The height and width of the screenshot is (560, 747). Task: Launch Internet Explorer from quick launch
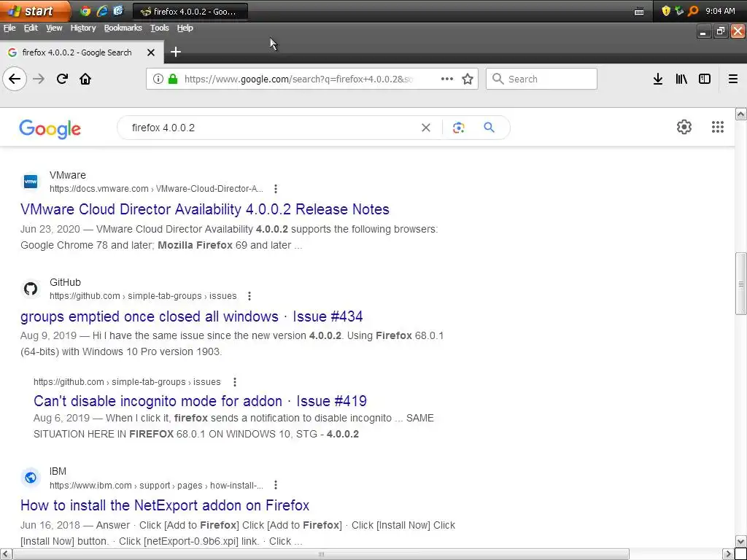point(102,11)
